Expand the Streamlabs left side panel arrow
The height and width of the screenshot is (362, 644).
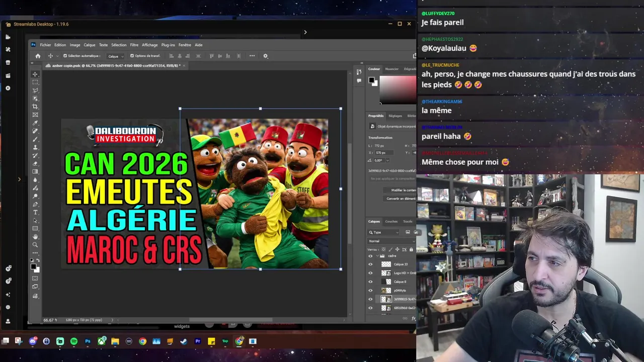(19, 179)
